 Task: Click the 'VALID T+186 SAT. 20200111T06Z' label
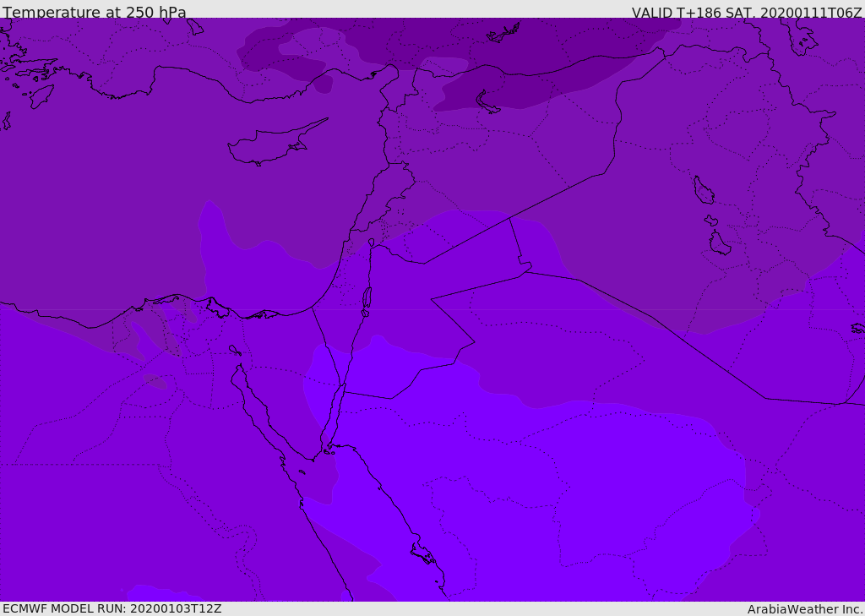click(x=747, y=12)
